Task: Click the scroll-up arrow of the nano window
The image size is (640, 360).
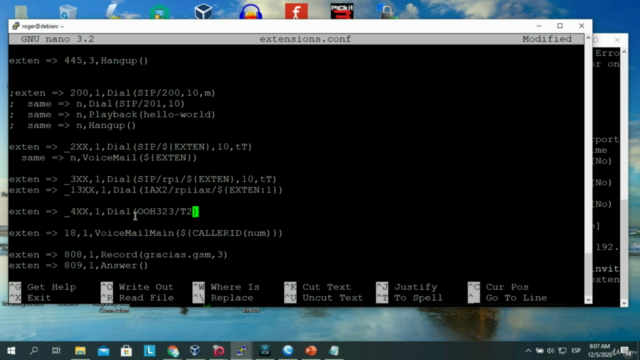Action: click(588, 38)
